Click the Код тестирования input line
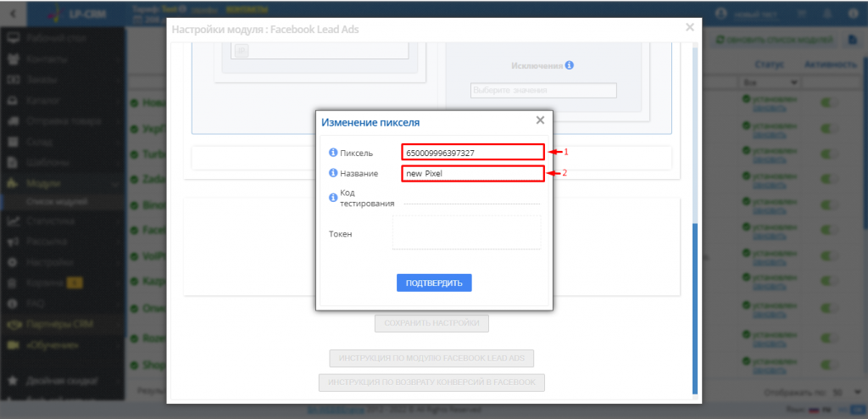 click(471, 199)
